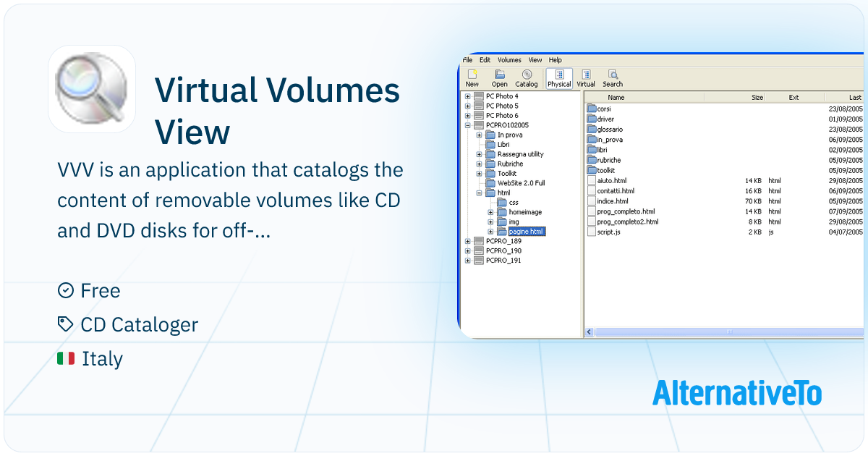
Task: Sort by the Size column header
Action: pos(734,97)
